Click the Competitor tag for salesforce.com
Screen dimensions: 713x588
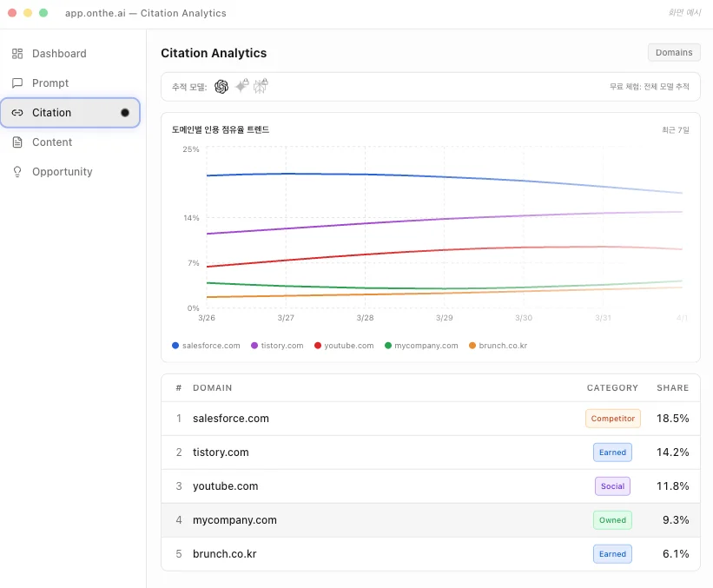612,419
